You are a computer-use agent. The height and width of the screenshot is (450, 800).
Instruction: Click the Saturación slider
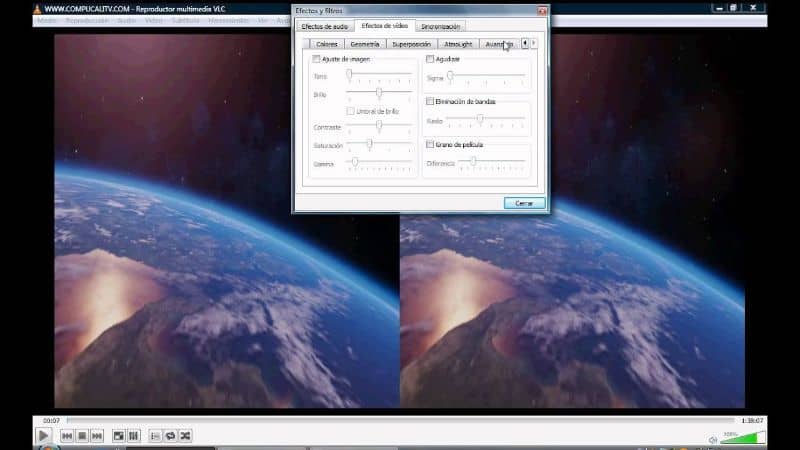tap(379, 145)
